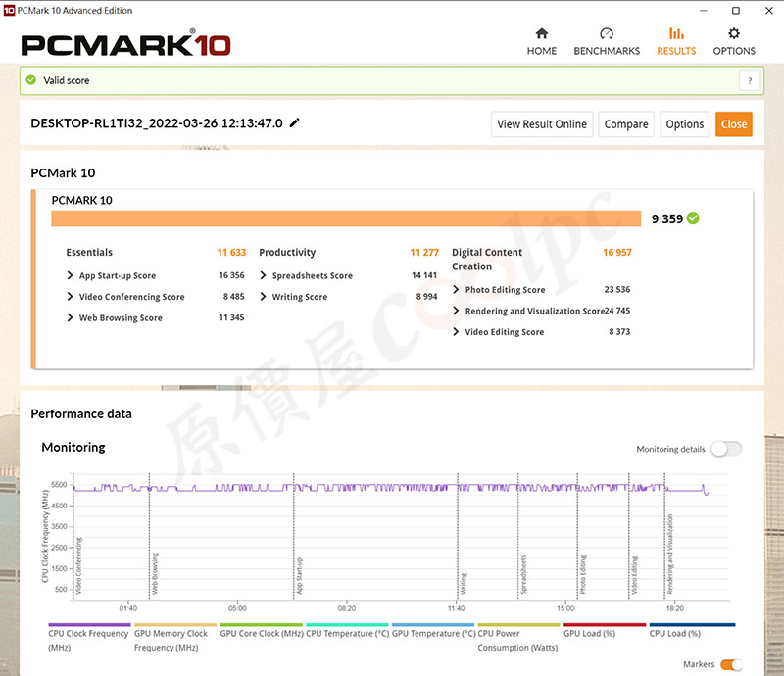The image size is (784, 676).
Task: Open the HOME tab
Action: [542, 51]
